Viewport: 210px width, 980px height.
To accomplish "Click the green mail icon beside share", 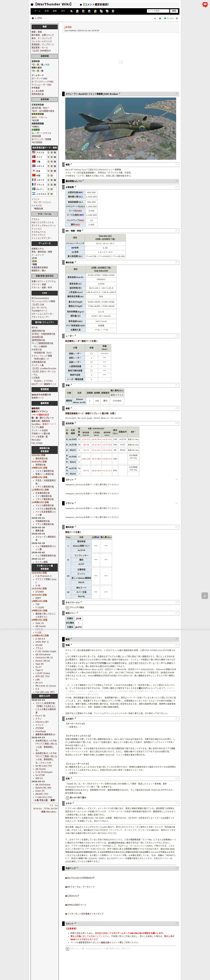I will 160,18.
